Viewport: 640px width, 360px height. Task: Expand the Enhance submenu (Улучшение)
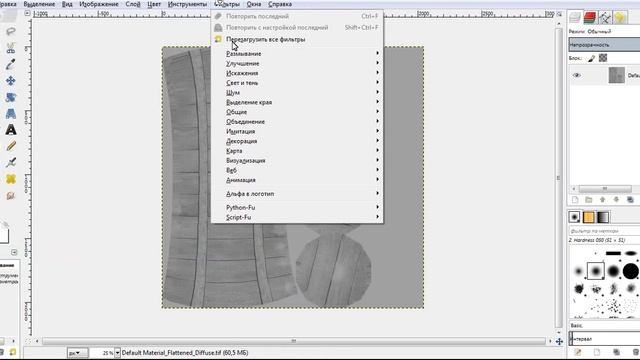[297, 64]
